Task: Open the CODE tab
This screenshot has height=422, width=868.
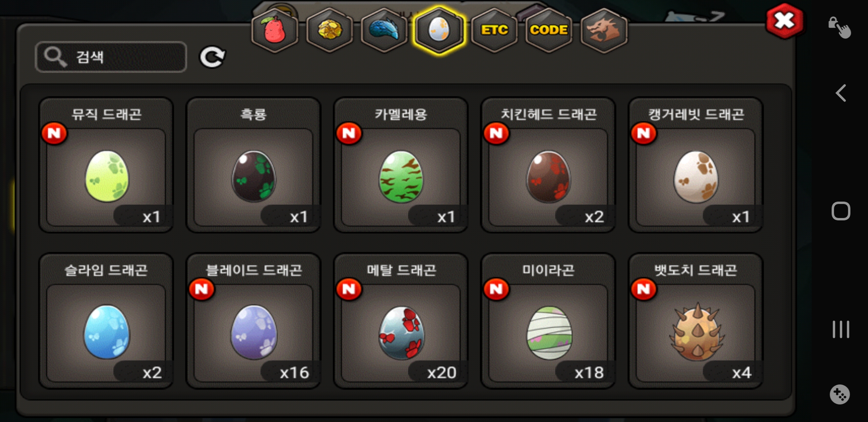Action: coord(549,30)
